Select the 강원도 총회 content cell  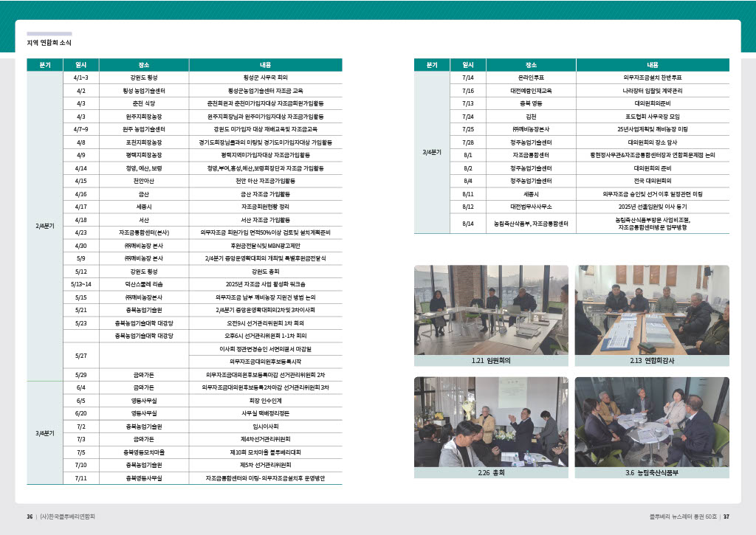pyautogui.click(x=265, y=272)
